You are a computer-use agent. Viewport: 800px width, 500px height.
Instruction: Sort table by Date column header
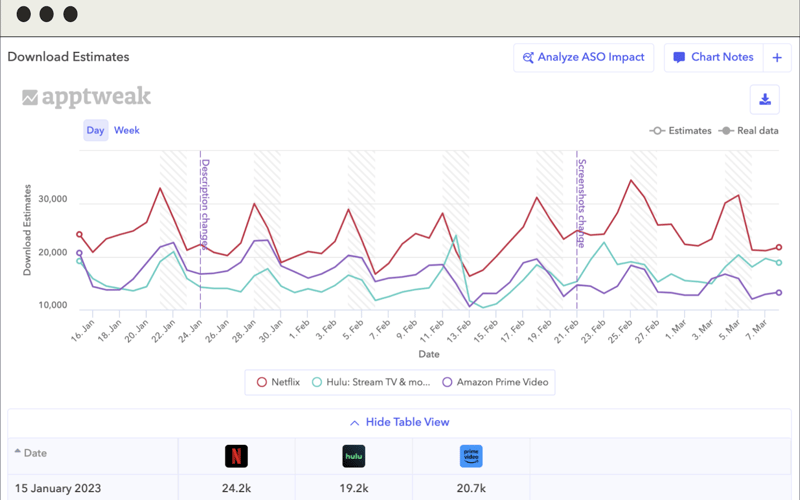pos(31,453)
